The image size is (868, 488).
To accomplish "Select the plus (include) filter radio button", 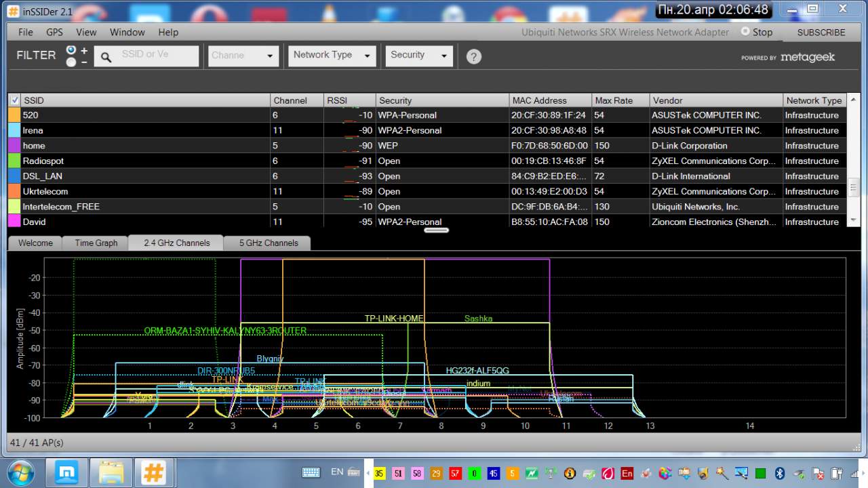I will (71, 50).
